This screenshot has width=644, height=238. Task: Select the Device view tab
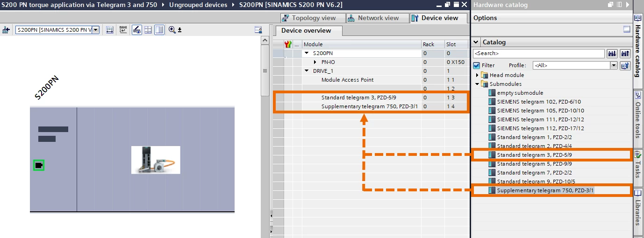tap(439, 18)
